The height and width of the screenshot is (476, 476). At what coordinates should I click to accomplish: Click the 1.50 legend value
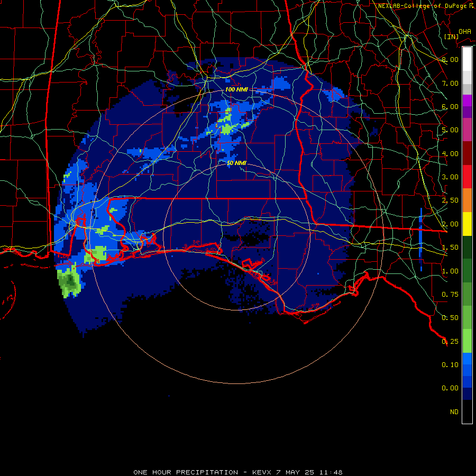click(450, 248)
